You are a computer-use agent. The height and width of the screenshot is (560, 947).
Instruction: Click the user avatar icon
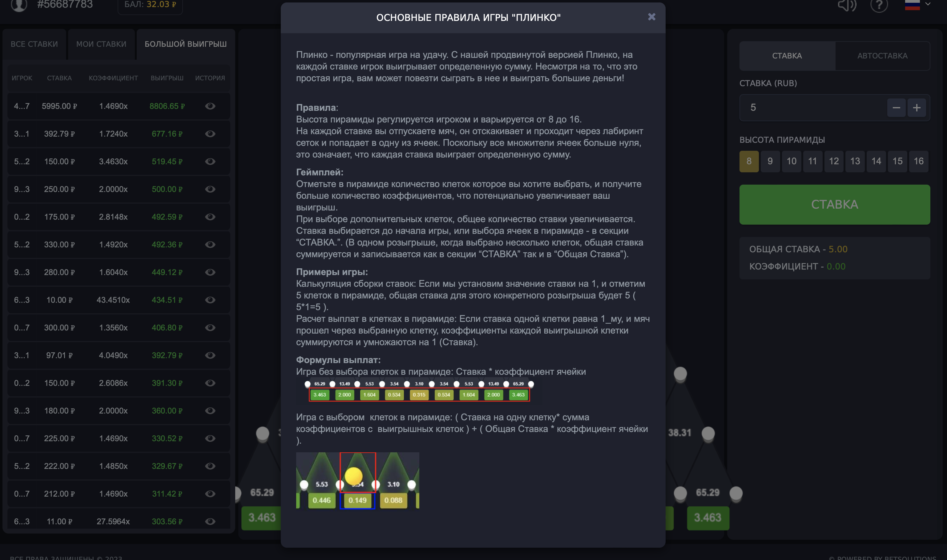pyautogui.click(x=19, y=5)
